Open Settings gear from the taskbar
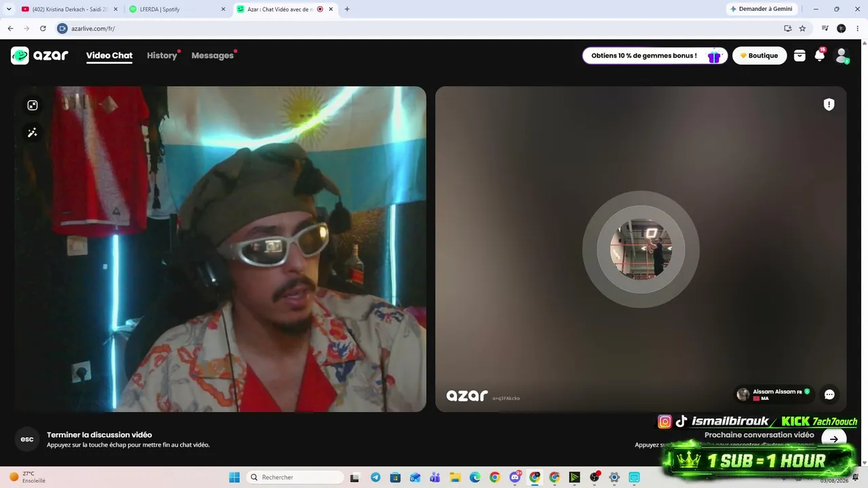 (x=614, y=477)
